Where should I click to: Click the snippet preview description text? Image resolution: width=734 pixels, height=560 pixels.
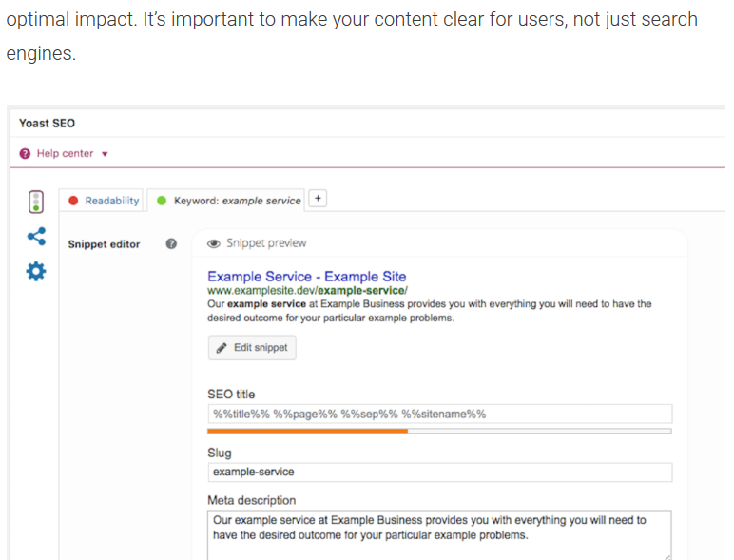tap(429, 311)
